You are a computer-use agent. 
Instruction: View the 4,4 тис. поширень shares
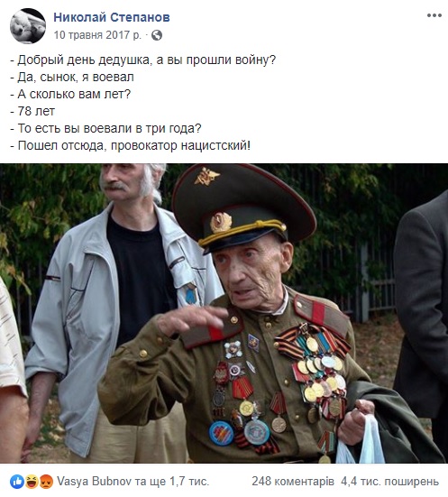(390, 482)
